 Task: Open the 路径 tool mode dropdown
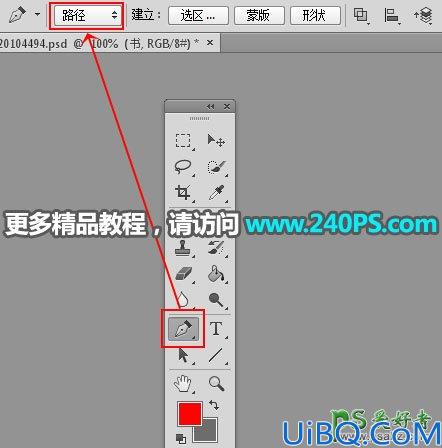pos(87,15)
